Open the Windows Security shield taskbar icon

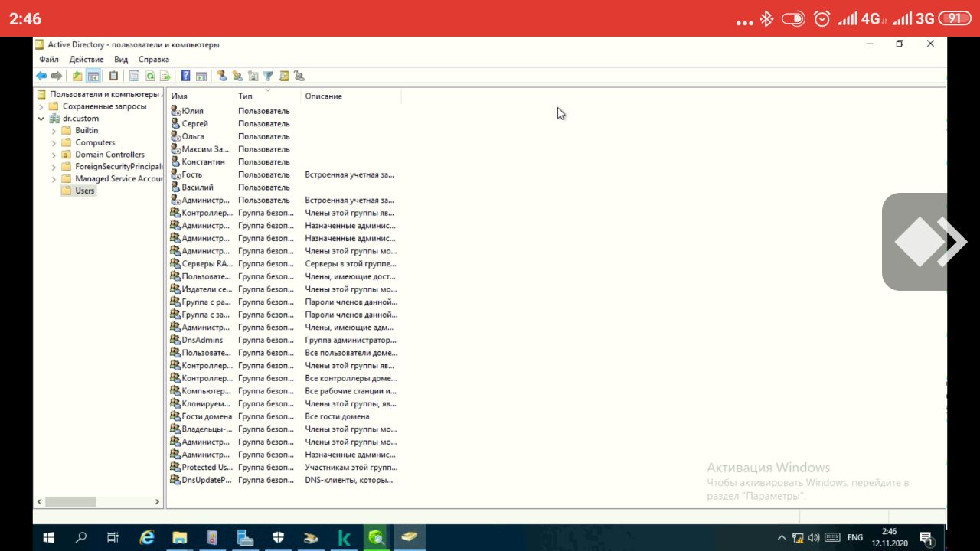tap(279, 538)
